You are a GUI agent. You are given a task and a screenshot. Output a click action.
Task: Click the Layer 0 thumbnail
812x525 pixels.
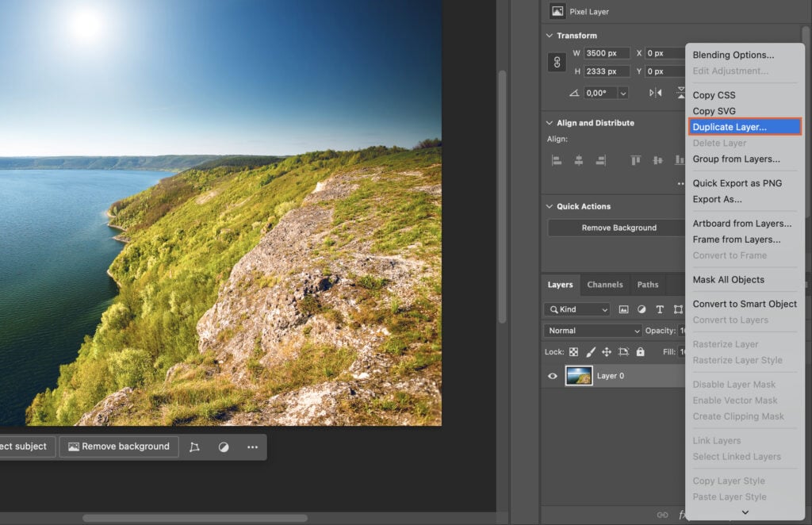581,375
